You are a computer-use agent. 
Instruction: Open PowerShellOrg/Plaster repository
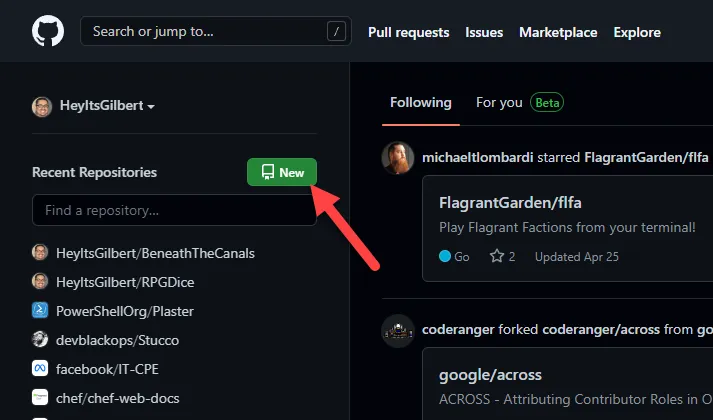pos(125,311)
